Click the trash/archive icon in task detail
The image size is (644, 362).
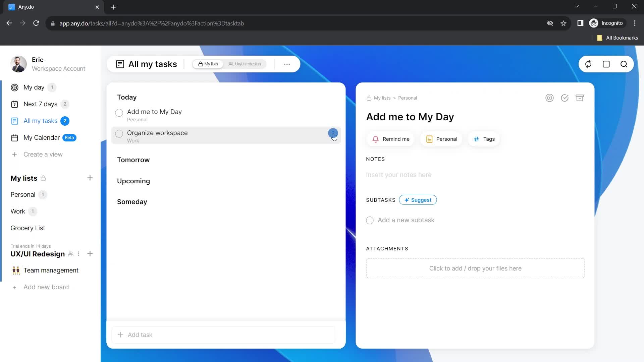pyautogui.click(x=580, y=98)
